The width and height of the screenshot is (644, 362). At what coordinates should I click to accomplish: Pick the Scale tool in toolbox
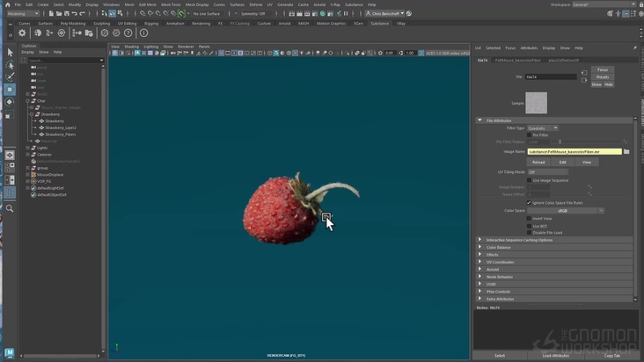coord(10,115)
